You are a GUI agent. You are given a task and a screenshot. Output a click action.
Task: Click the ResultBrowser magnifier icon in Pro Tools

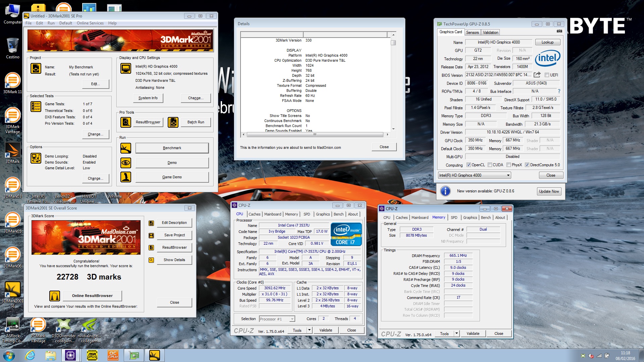point(126,122)
